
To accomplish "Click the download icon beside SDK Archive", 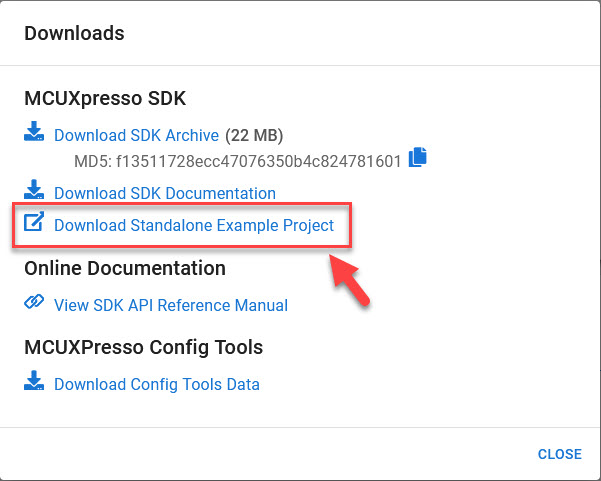I will [34, 132].
